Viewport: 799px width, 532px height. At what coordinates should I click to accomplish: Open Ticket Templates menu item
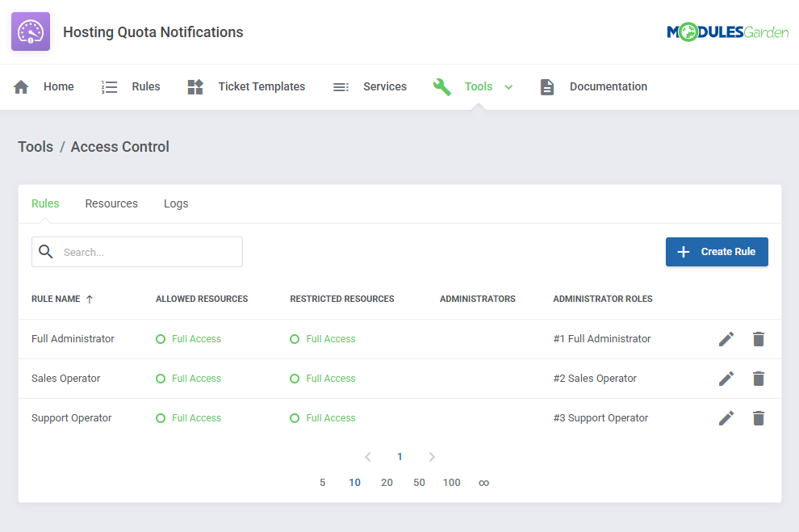click(261, 86)
